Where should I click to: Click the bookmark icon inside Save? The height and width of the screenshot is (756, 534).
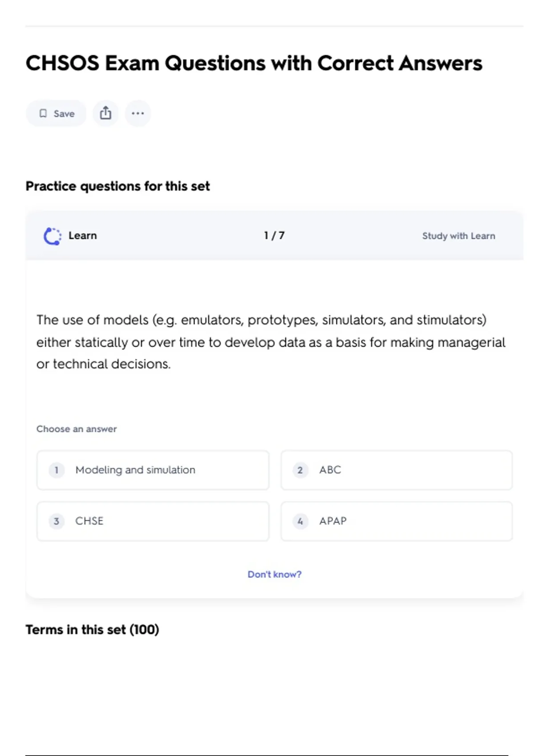click(43, 113)
